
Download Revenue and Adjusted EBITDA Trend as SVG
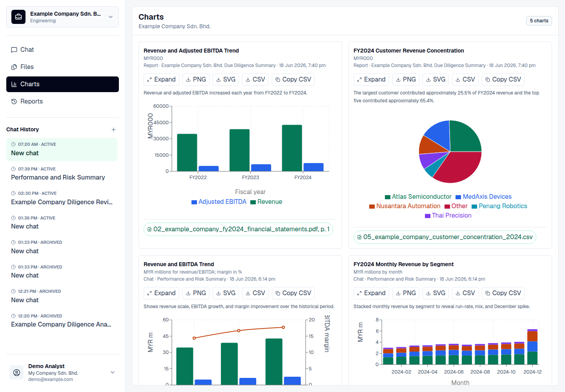point(226,80)
